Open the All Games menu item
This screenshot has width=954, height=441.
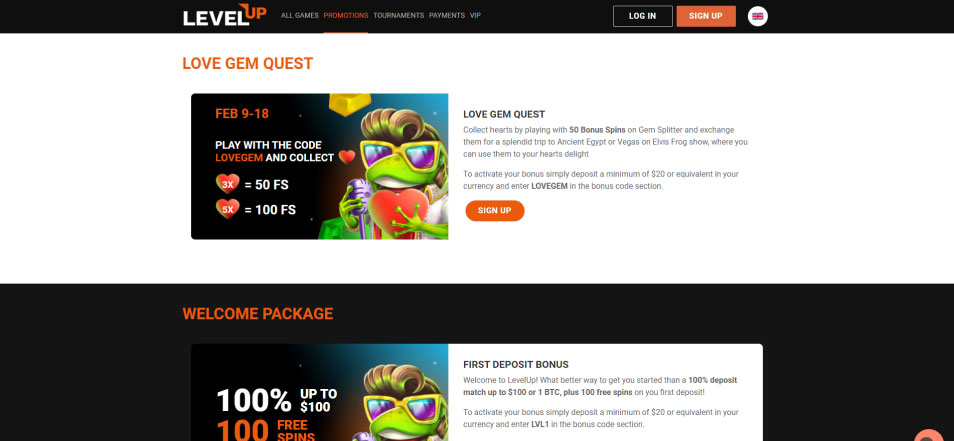pos(300,16)
